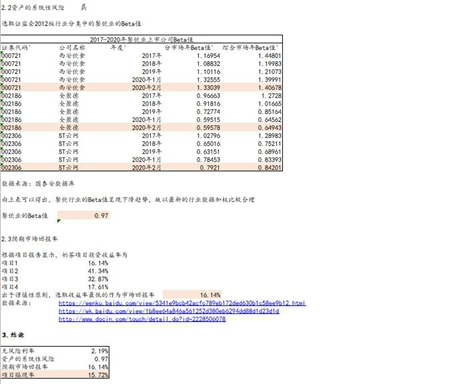Click the cell with value 1.39991
This screenshot has width=469, height=384.
pos(270,80)
